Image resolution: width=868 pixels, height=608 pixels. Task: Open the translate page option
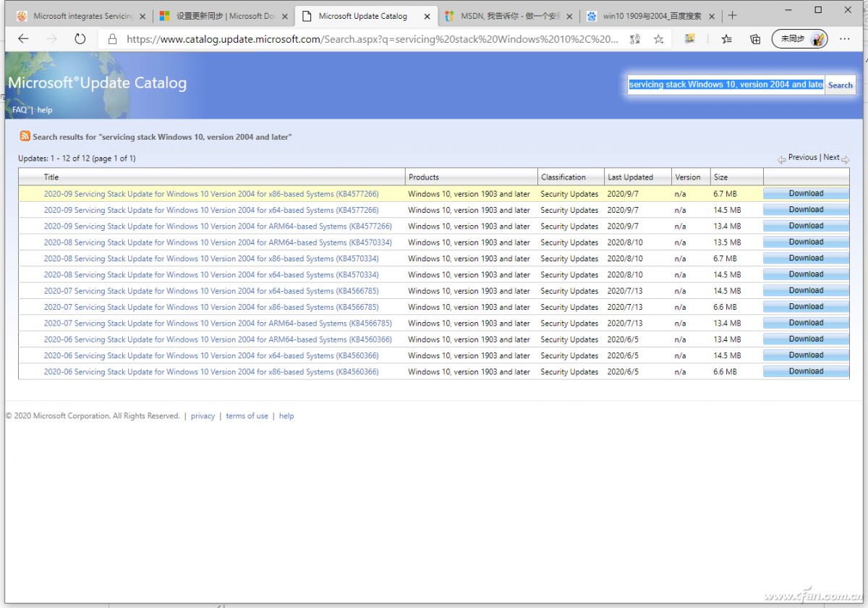point(634,39)
